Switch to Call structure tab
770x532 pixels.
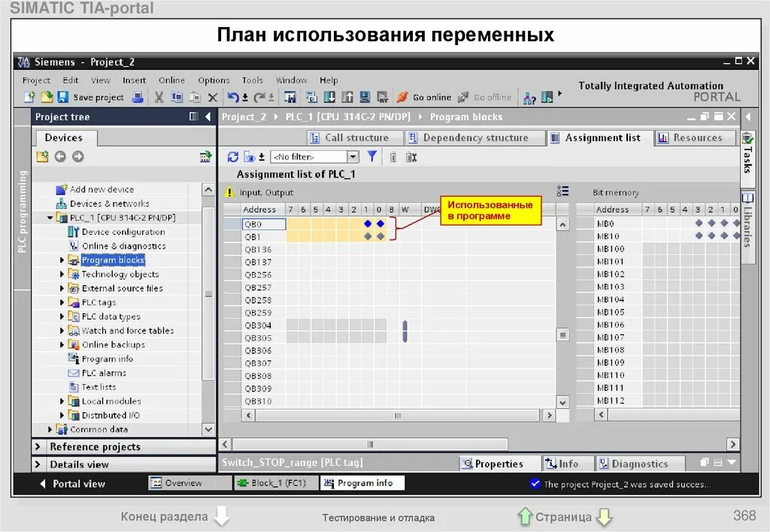(x=354, y=138)
